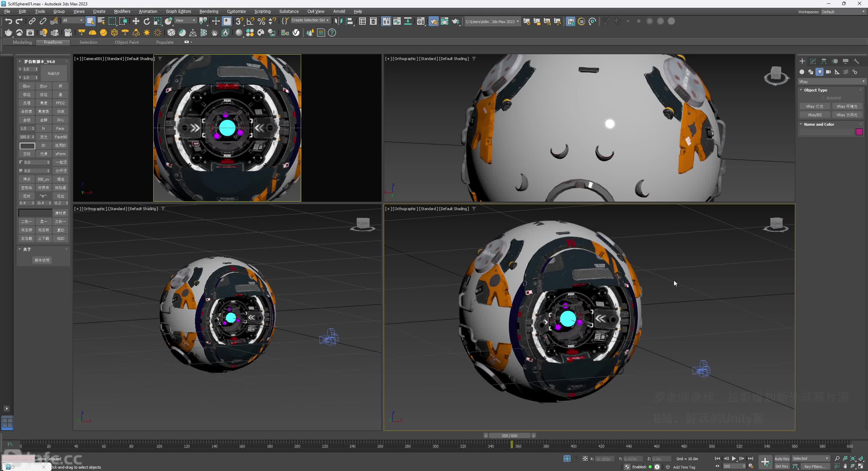Toggle Maximize Viewport icon
This screenshot has height=471, width=868.
click(861, 467)
